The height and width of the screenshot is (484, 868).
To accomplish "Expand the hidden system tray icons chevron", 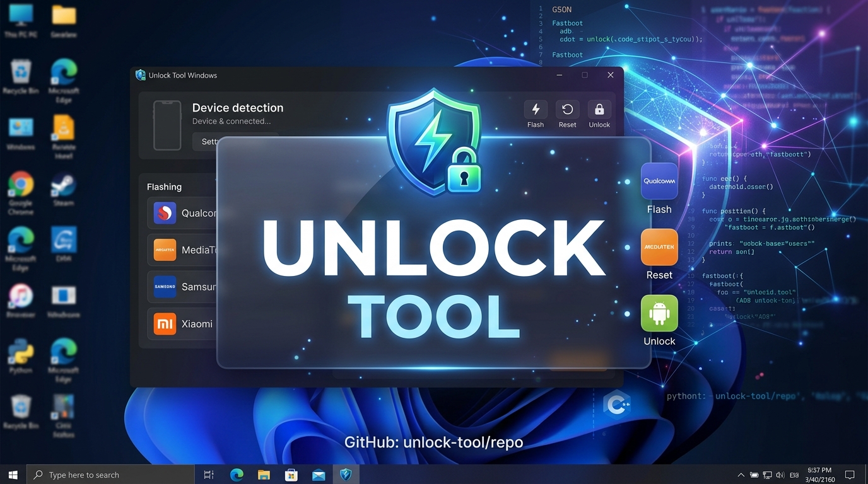I will tap(741, 475).
